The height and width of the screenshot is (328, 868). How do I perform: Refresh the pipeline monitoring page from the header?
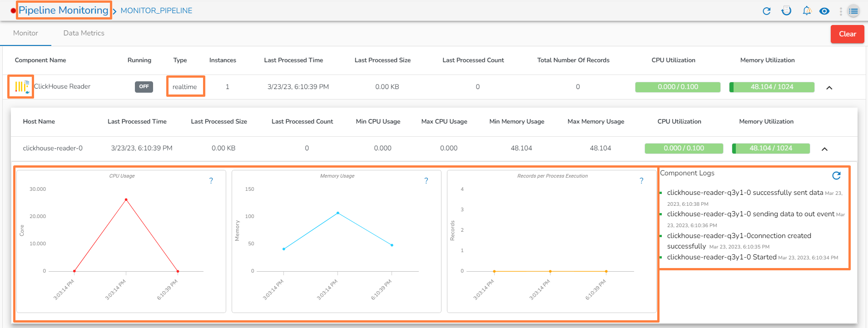(767, 11)
